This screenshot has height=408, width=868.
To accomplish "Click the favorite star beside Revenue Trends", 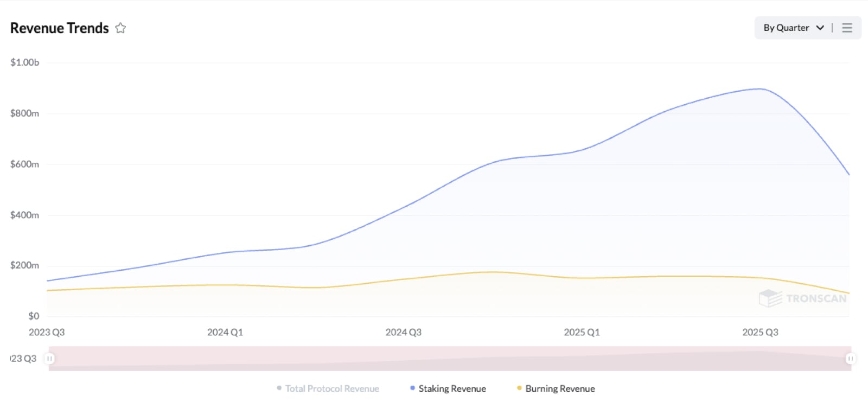I will (120, 28).
